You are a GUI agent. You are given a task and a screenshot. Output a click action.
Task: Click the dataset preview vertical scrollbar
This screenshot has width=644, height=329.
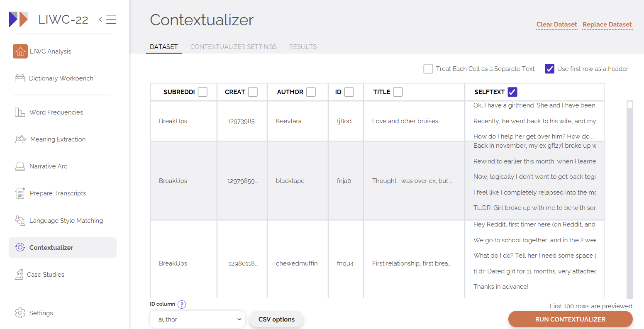pos(630,199)
